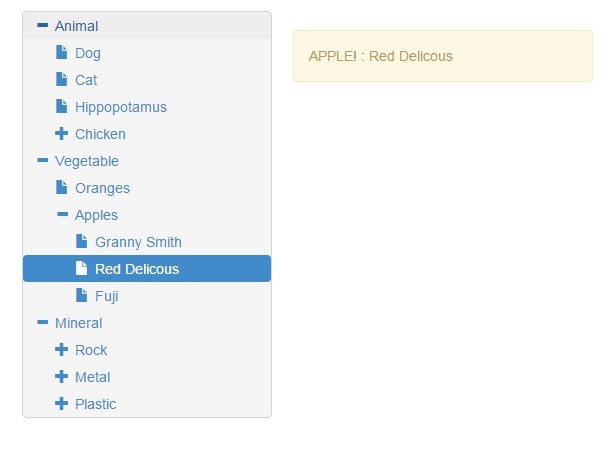Screen dimensions: 608x450
Task: Collapse the Animal node using minus icon
Action: [42, 26]
